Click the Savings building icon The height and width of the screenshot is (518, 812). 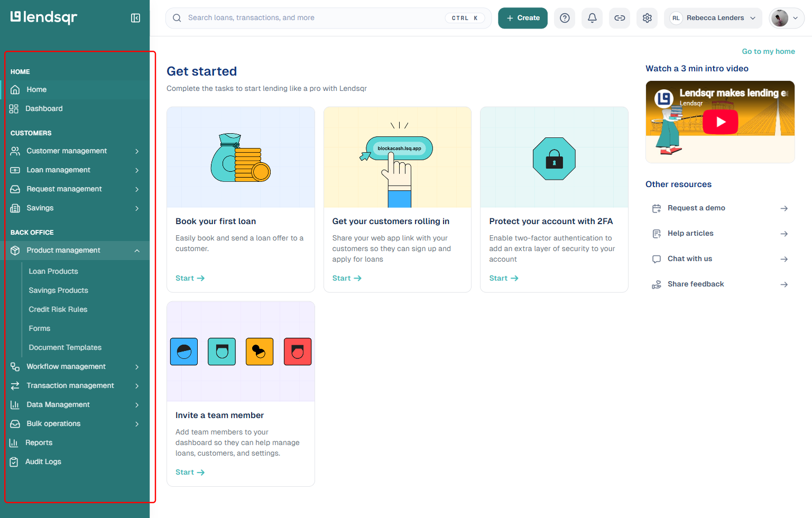coord(15,208)
